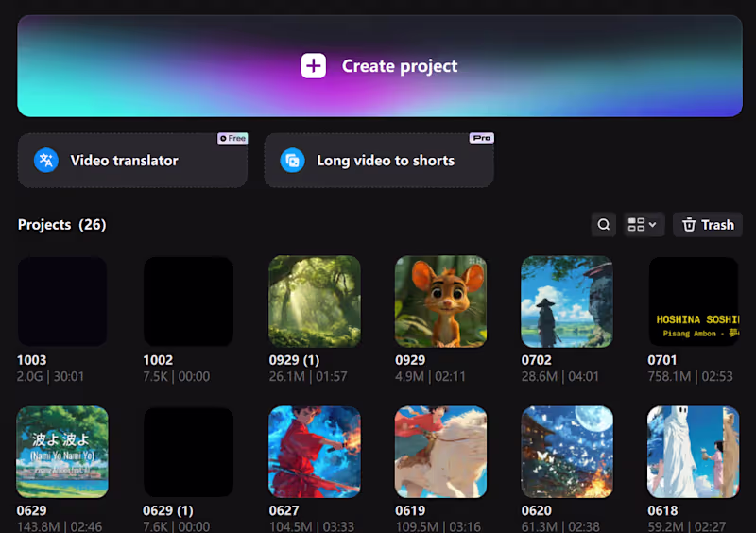
Task: Open the 0619 white wolf thumbnail
Action: coord(440,452)
